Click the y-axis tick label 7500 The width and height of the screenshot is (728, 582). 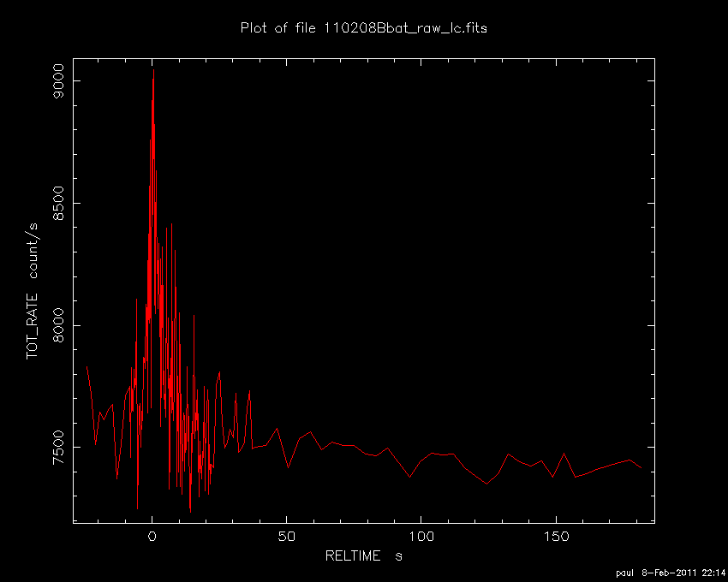[59, 448]
